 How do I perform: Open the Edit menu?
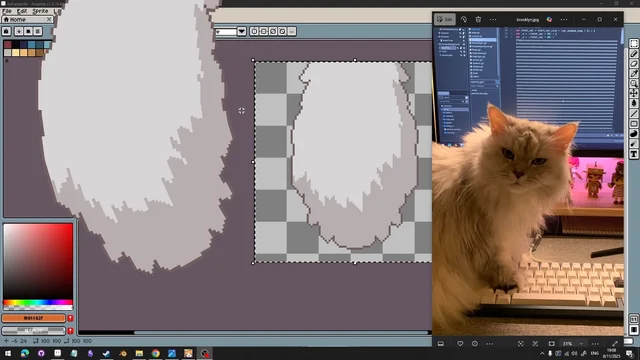click(22, 11)
